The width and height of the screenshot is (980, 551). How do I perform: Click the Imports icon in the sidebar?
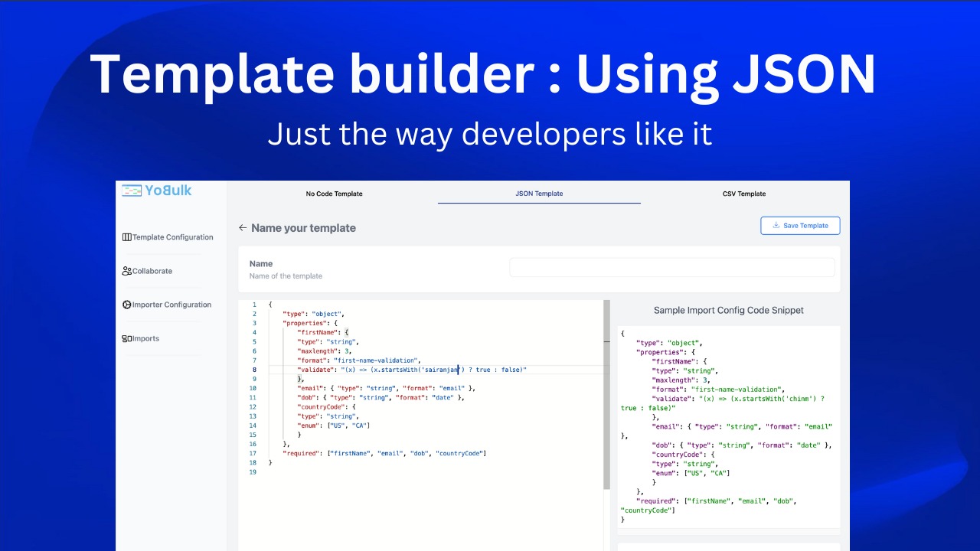[x=126, y=338]
